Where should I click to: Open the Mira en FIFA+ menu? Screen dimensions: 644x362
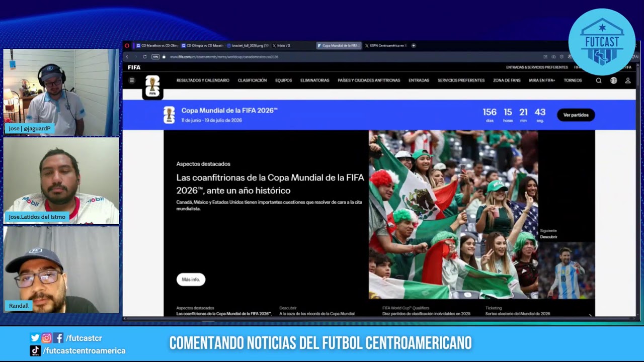click(542, 80)
